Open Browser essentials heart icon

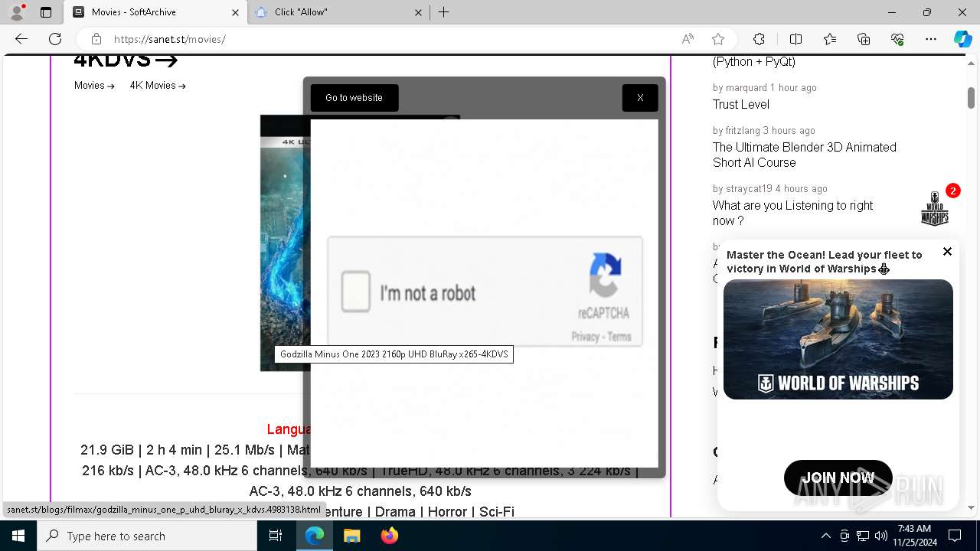[x=897, y=39]
